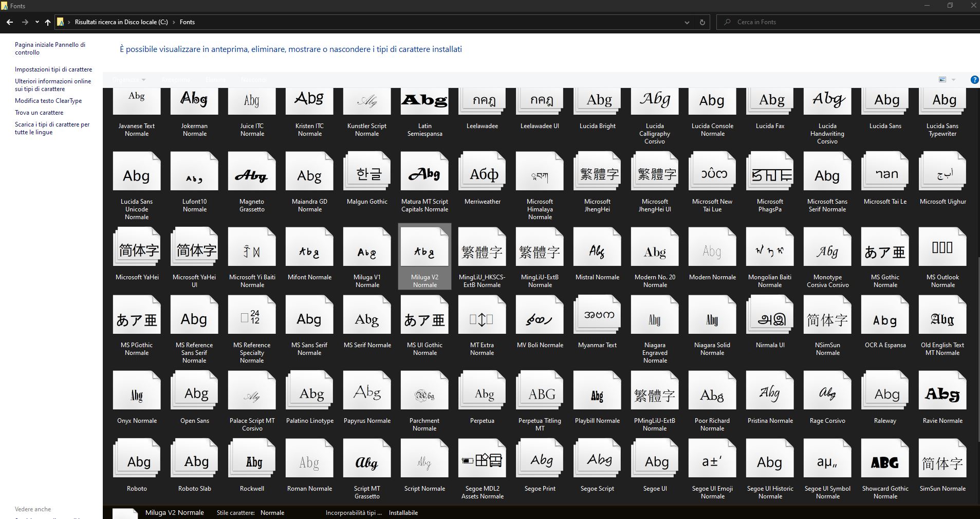Open the Organizza dropdown menu
This screenshot has height=519, width=980.
click(128, 80)
